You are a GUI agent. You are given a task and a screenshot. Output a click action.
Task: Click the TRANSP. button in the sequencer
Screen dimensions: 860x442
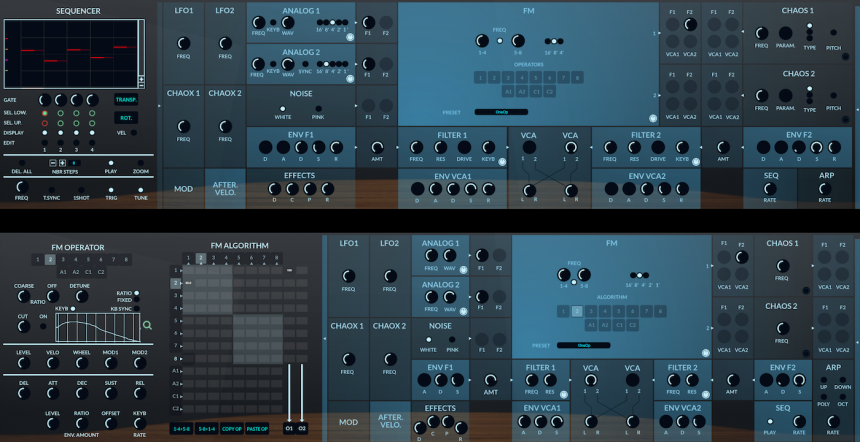(x=126, y=100)
